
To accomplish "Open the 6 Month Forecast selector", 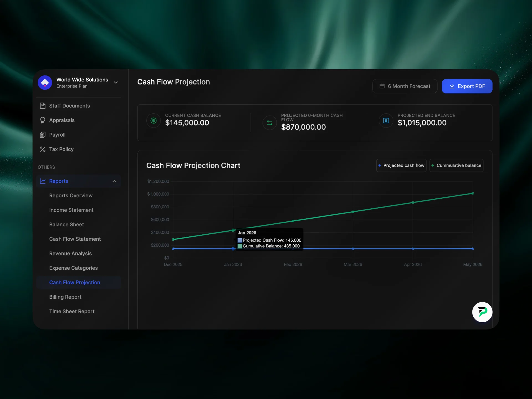I will 405,86.
